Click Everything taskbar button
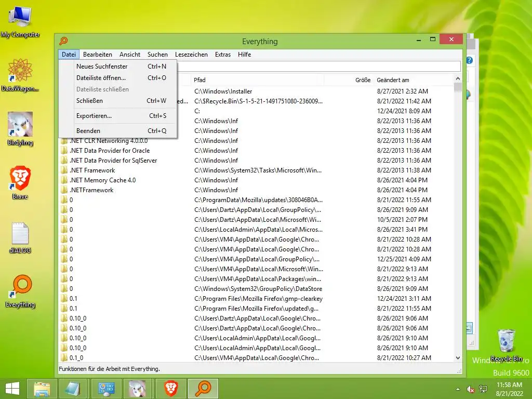Image resolution: width=532 pixels, height=399 pixels. click(203, 389)
